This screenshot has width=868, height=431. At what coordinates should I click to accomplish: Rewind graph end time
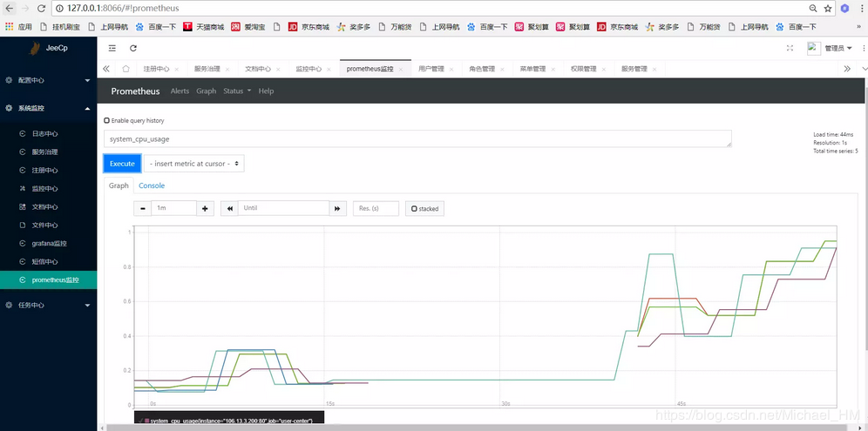(x=229, y=209)
